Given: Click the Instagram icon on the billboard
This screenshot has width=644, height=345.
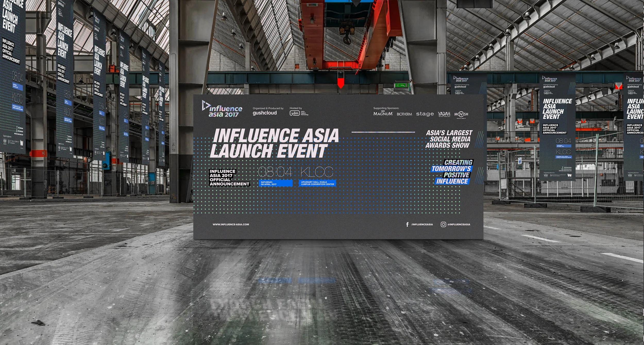Looking at the screenshot, I should coord(443,224).
